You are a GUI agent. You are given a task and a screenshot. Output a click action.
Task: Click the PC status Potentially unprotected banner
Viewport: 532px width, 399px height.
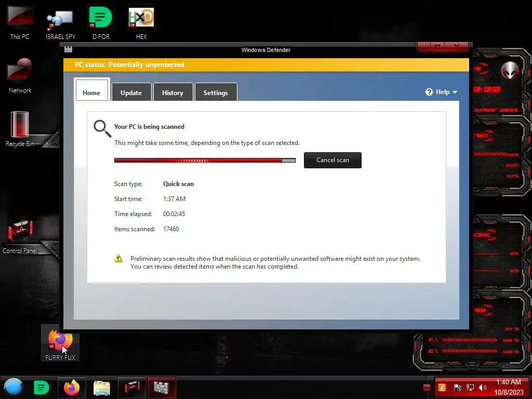click(266, 64)
